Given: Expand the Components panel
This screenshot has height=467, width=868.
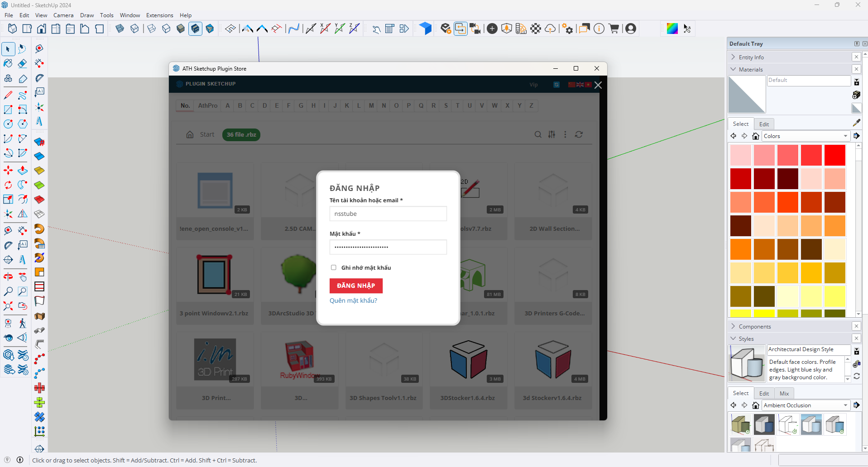Looking at the screenshot, I should (754, 326).
